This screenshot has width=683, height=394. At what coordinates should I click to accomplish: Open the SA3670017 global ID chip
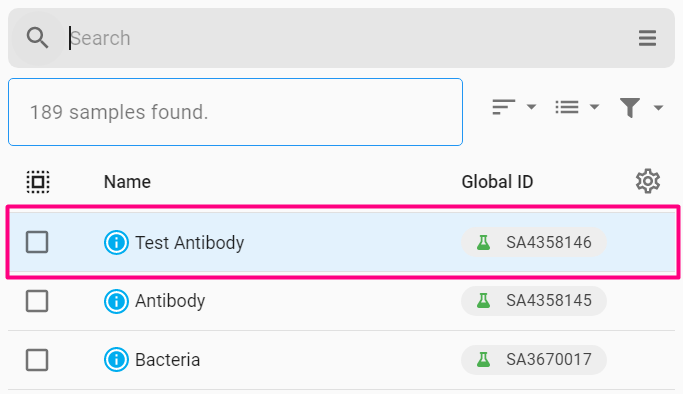point(534,360)
